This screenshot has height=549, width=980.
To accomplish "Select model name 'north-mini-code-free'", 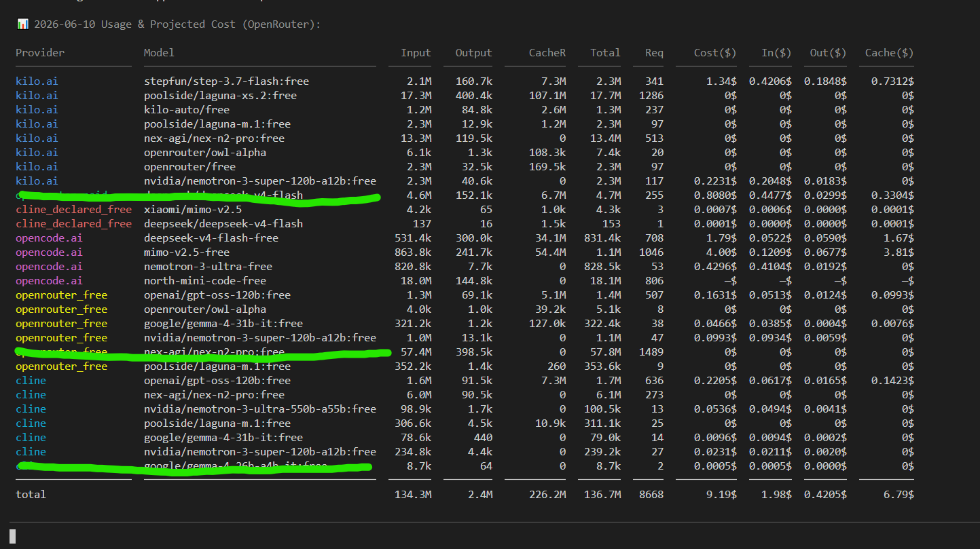I will (x=205, y=281).
